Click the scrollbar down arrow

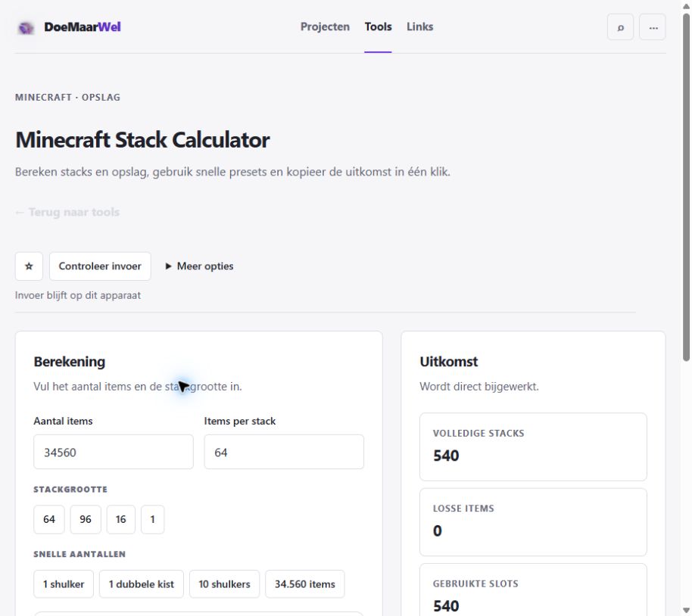click(x=686, y=611)
